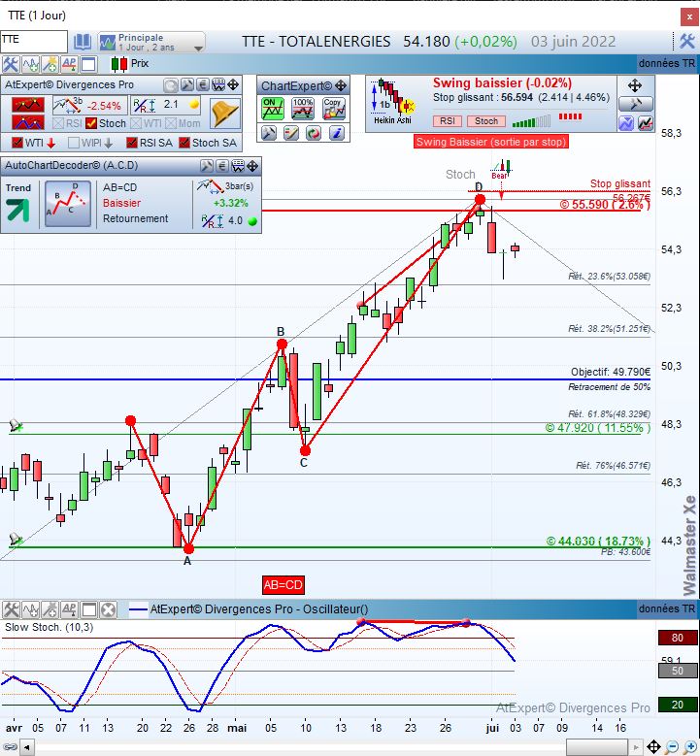
Task: Click the AutoChartDecoder move handle
Action: pos(252,166)
